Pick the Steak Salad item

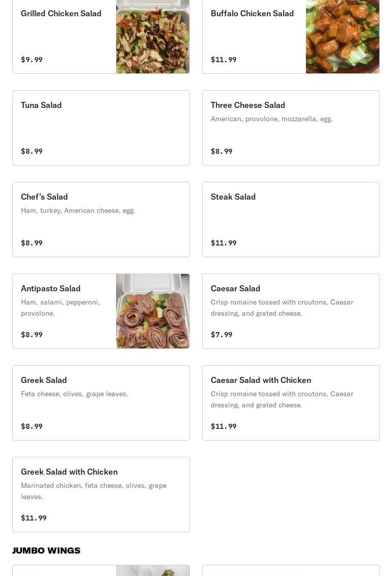tap(291, 220)
